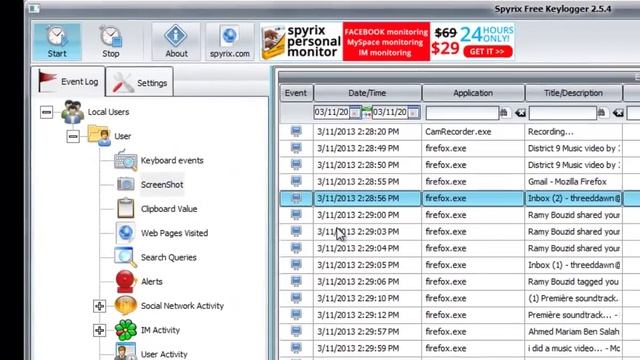This screenshot has width=640, height=360.
Task: Open the start date picker dropdown
Action: click(x=355, y=113)
